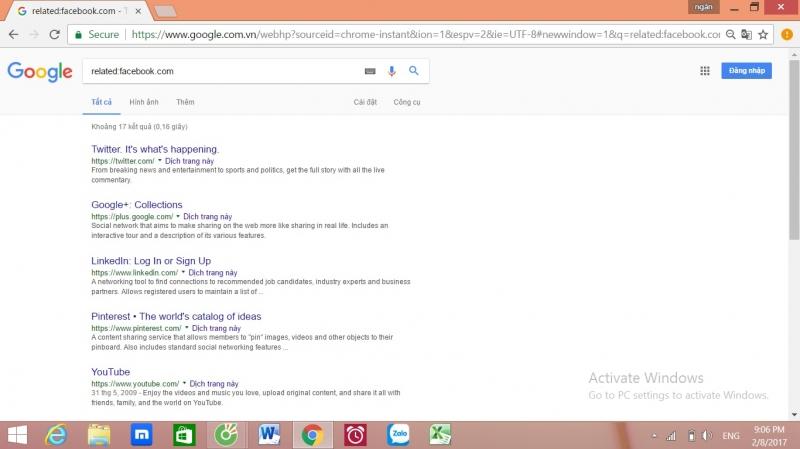The height and width of the screenshot is (449, 800).
Task: Bookmark this page with the star icon
Action: (x=763, y=34)
